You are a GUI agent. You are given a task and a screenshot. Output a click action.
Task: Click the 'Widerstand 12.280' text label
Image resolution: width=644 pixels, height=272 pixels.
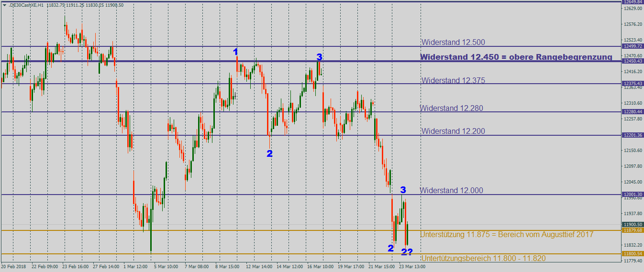click(452, 108)
